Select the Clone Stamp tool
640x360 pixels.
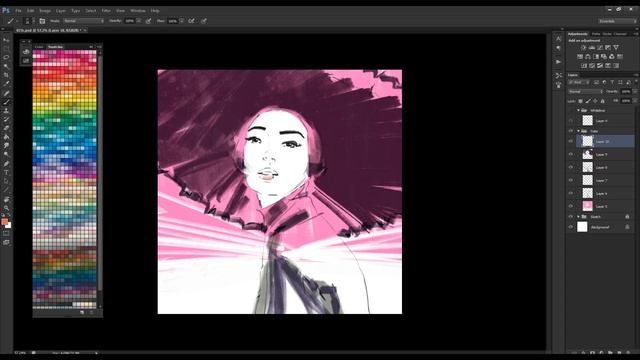[x=6, y=111]
